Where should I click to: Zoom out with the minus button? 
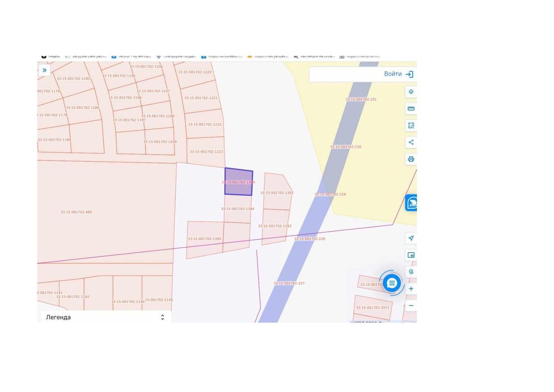pyautogui.click(x=411, y=305)
